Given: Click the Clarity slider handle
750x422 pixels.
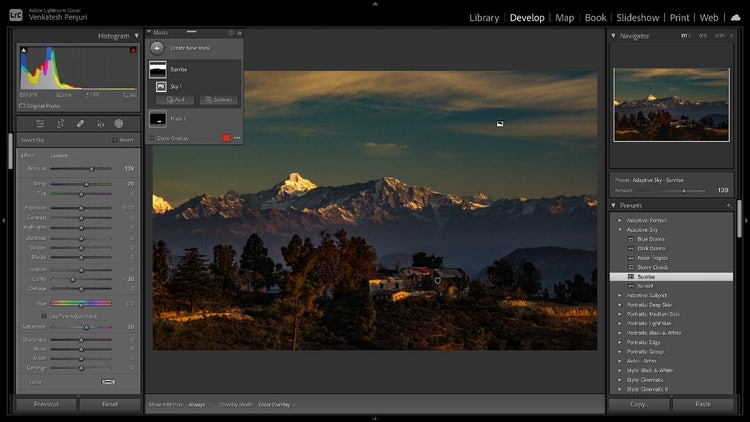Looking at the screenshot, I should pyautogui.click(x=73, y=279).
